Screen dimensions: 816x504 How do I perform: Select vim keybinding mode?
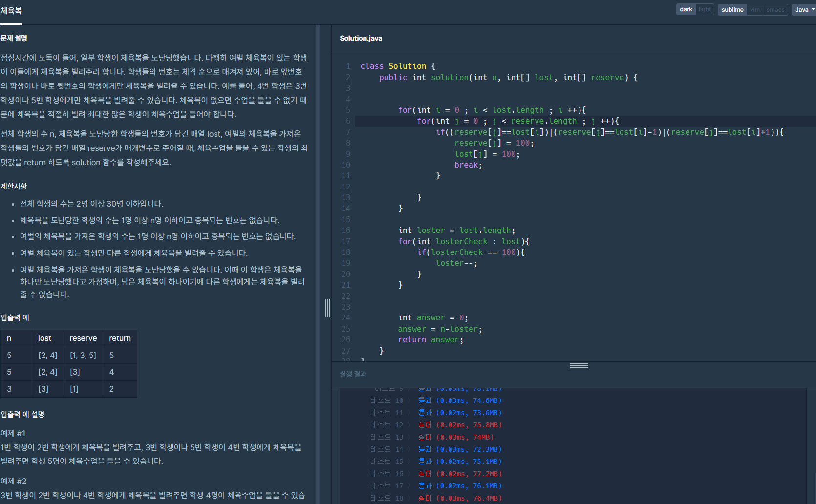tap(755, 10)
